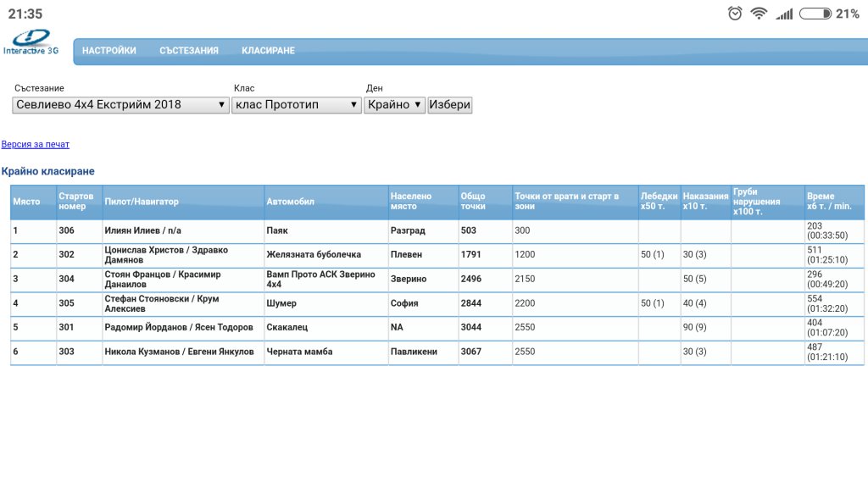Open the Версия за печат link

coord(36,144)
